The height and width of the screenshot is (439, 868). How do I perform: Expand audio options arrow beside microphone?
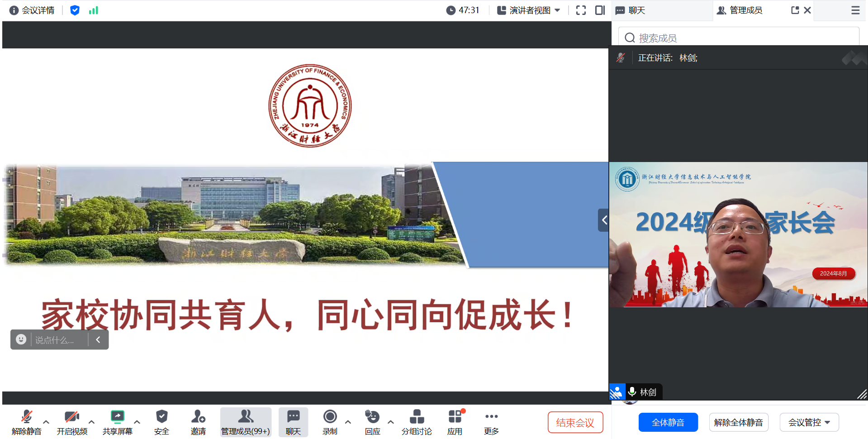pyautogui.click(x=46, y=422)
